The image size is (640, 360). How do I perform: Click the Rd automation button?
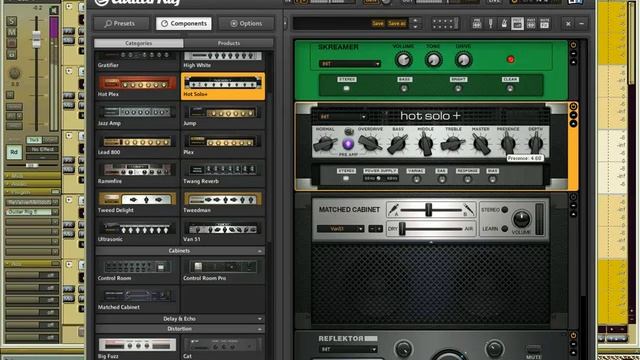tap(14, 152)
